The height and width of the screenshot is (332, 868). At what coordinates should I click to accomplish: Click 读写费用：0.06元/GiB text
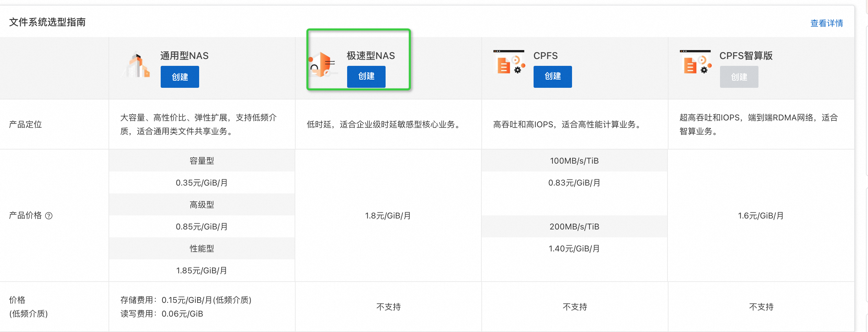(162, 314)
